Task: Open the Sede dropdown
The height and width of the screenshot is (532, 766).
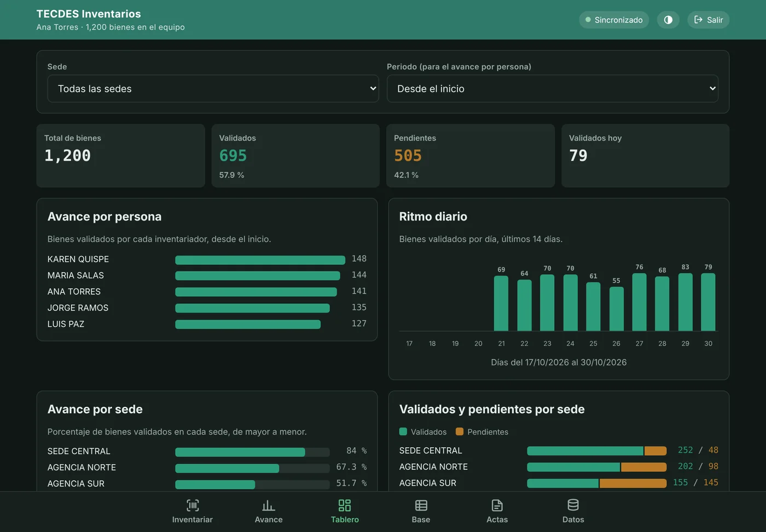Action: pyautogui.click(x=213, y=89)
